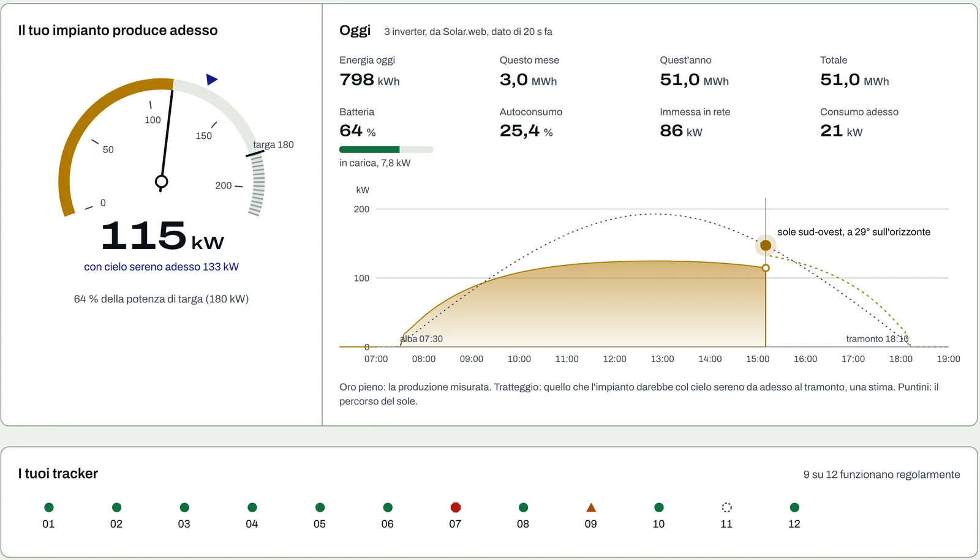Select tracker 11 dashed offline circle
Viewport: 980px width, 560px height.
(726, 507)
